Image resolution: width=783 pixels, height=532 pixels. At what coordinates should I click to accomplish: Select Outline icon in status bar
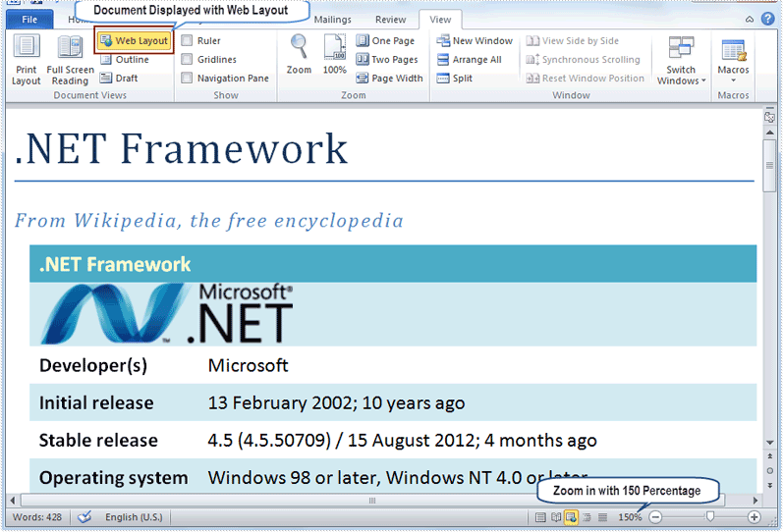coord(587,517)
